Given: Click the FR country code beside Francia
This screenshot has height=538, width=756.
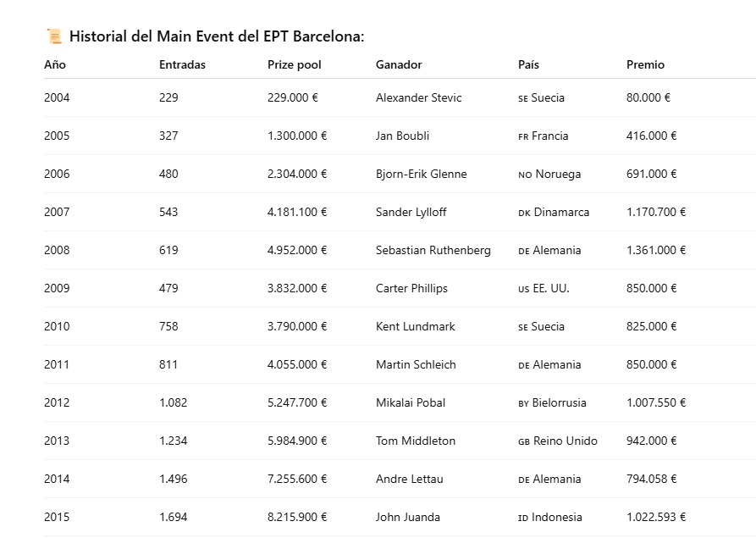Looking at the screenshot, I should 523,136.
